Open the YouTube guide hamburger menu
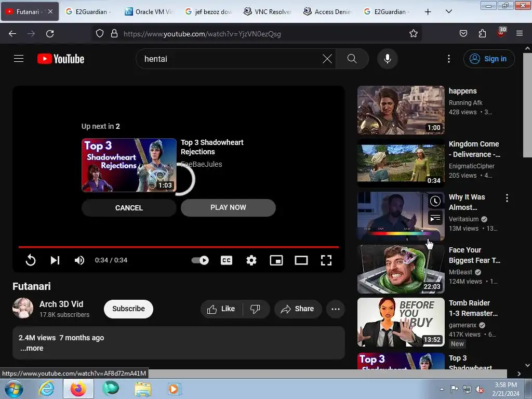This screenshot has width=532, height=399. coord(19,59)
